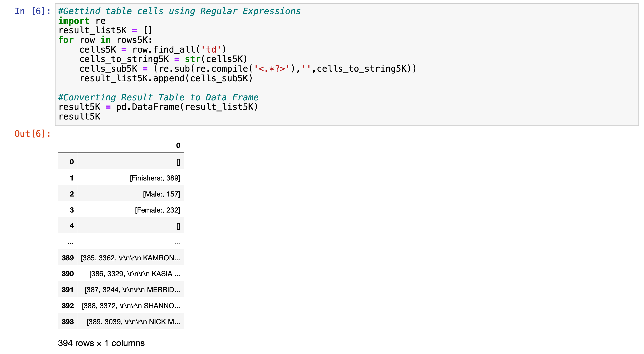Click the result_list5K = [] line

[105, 30]
